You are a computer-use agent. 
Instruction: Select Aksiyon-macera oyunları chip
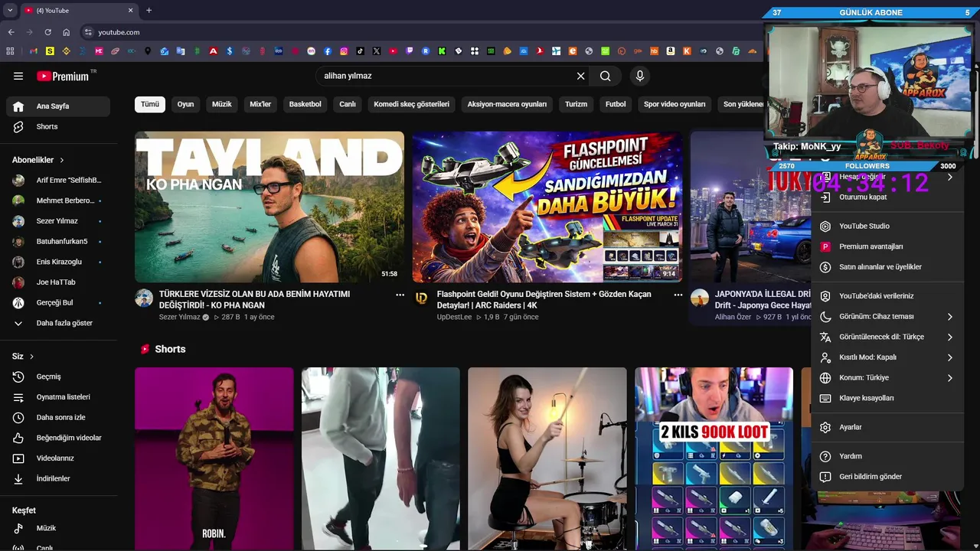pyautogui.click(x=507, y=104)
